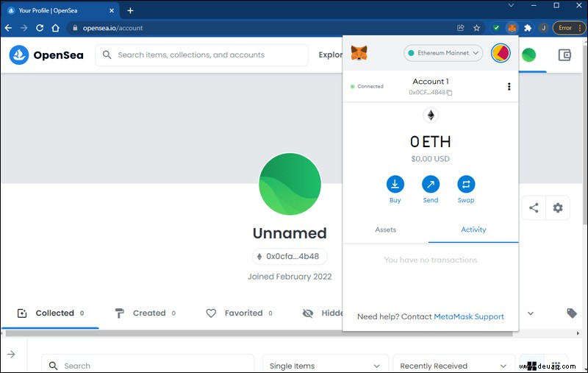
Task: Click the OpenSea logo icon
Action: [19, 54]
